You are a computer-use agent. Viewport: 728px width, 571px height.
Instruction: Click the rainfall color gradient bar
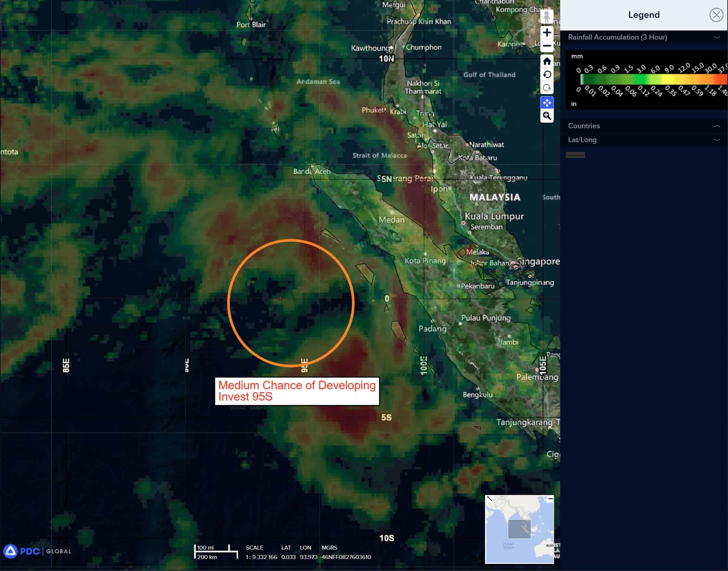point(653,80)
